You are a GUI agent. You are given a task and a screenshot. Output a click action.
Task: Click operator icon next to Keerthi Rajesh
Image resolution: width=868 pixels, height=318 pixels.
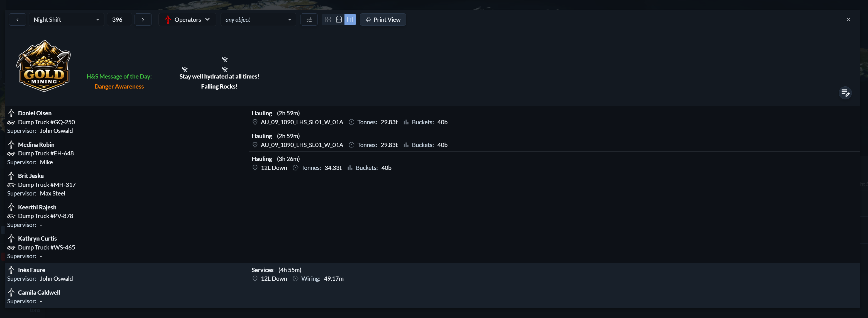pyautogui.click(x=11, y=207)
